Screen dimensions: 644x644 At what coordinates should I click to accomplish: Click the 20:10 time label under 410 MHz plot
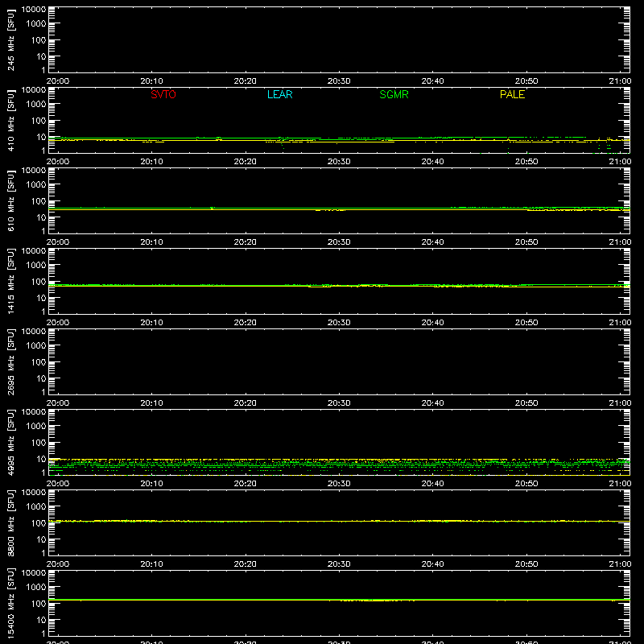[151, 162]
